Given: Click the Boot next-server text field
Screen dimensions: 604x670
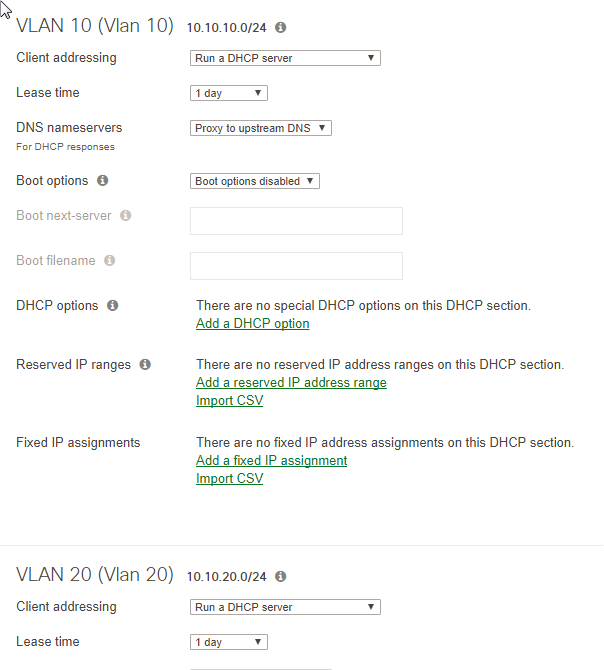Looking at the screenshot, I should [296, 221].
